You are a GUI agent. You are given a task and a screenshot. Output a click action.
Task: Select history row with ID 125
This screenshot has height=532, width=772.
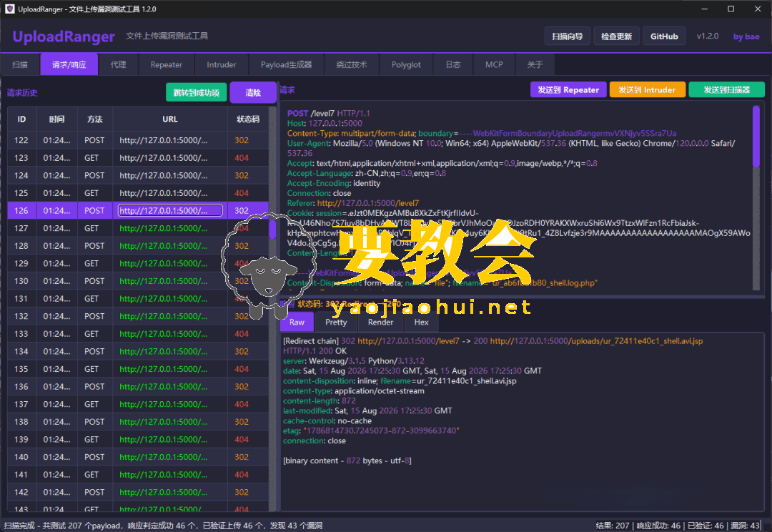pos(138,193)
